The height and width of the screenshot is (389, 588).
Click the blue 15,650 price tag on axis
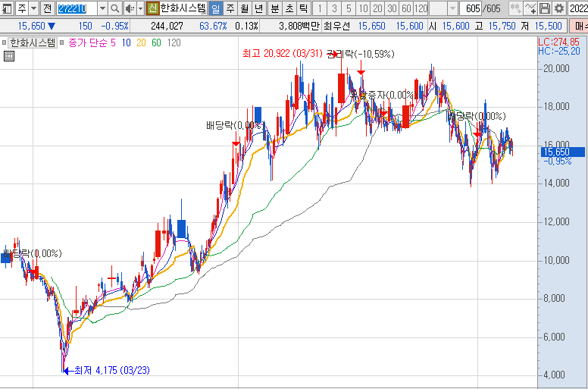(x=562, y=152)
